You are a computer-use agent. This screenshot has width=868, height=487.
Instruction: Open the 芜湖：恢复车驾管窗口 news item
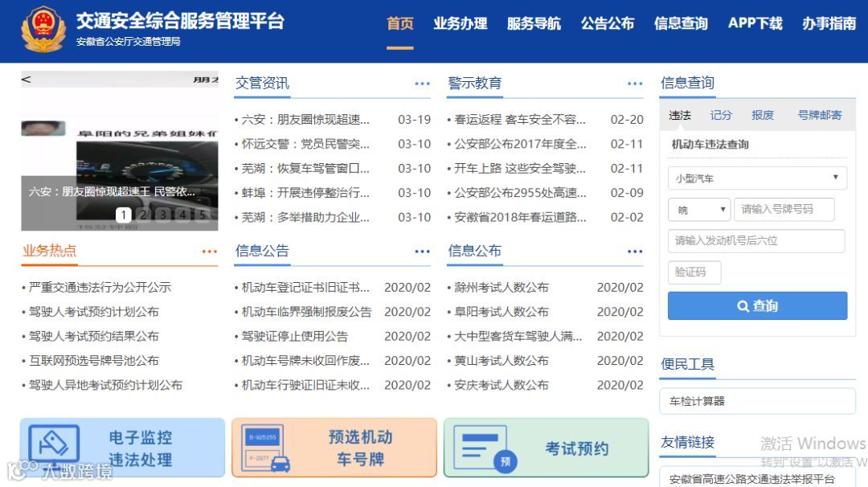click(x=305, y=168)
